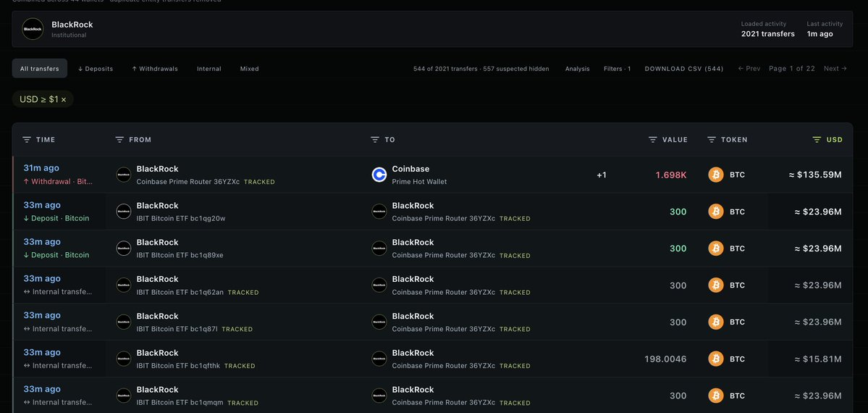Sort by the USD column header
The height and width of the screenshot is (413, 868).
click(834, 140)
